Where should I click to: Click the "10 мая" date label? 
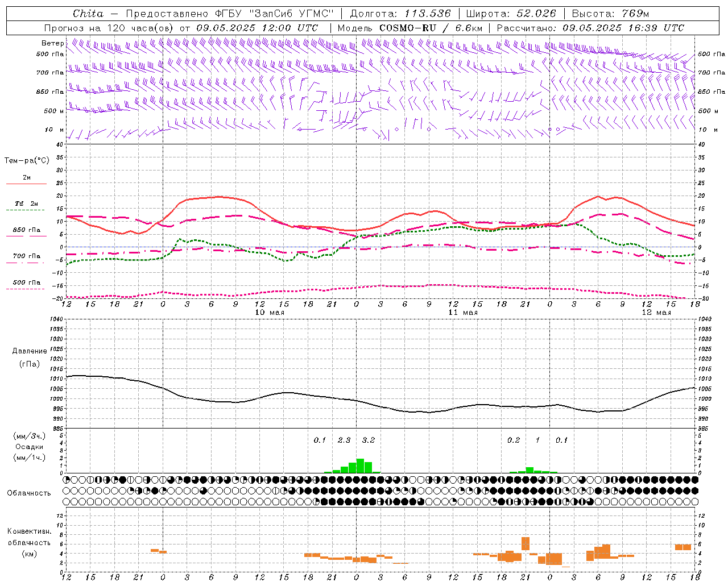pyautogui.click(x=270, y=313)
